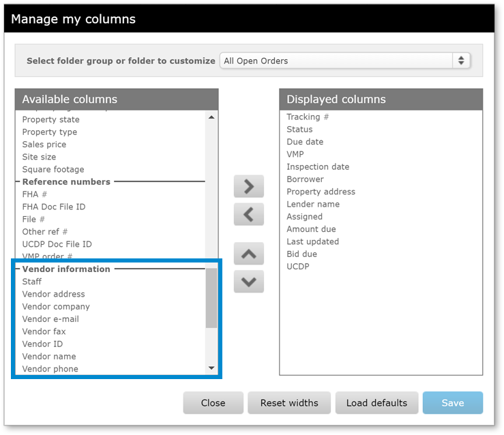This screenshot has height=435, width=504.
Task: Select Vendor e-mail column
Action: [50, 319]
